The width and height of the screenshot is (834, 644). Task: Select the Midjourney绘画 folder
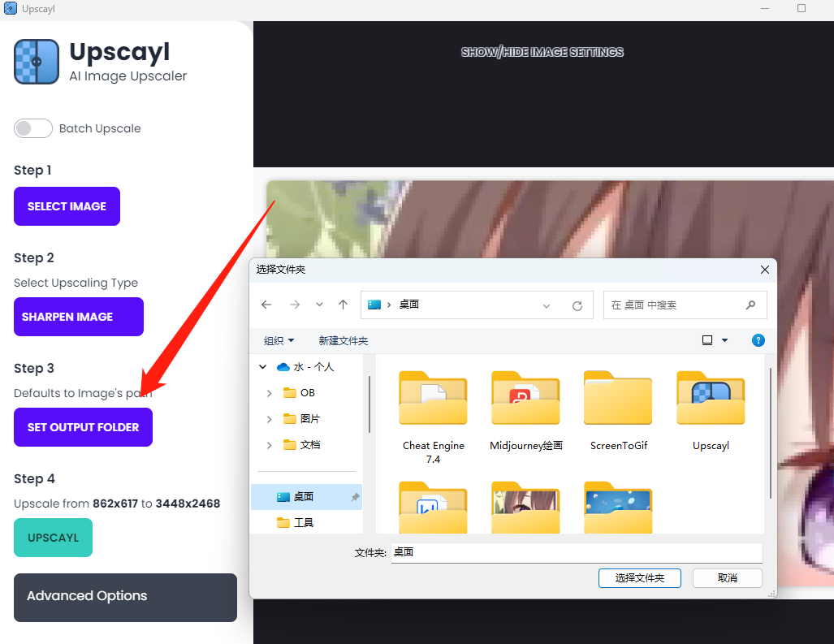[525, 411]
